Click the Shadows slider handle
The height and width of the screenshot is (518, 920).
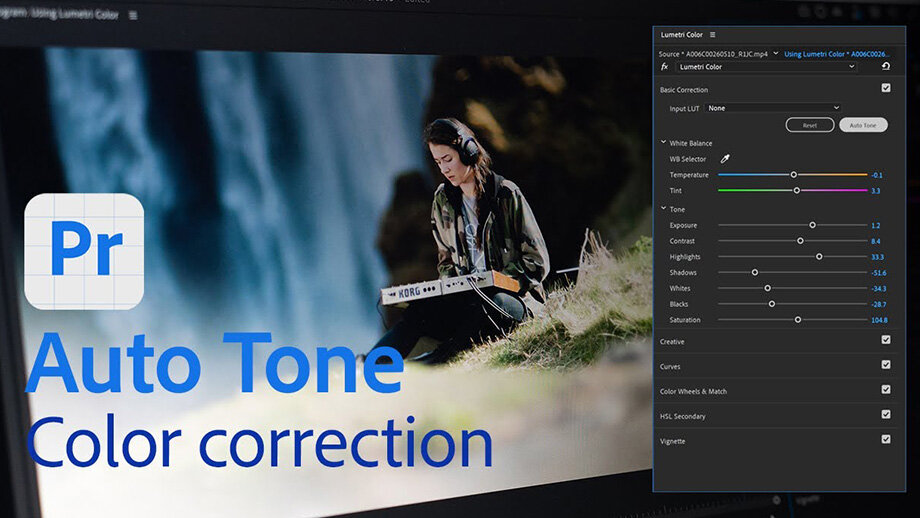[x=755, y=272]
